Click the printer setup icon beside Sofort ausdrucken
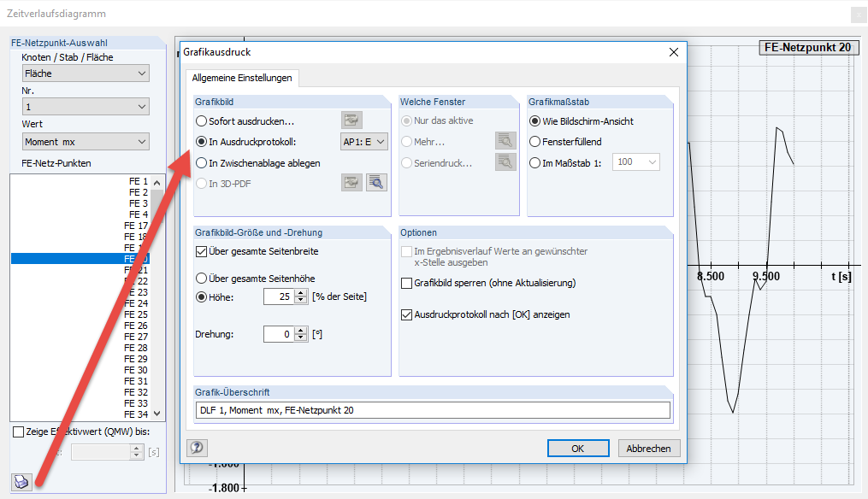 (x=351, y=120)
